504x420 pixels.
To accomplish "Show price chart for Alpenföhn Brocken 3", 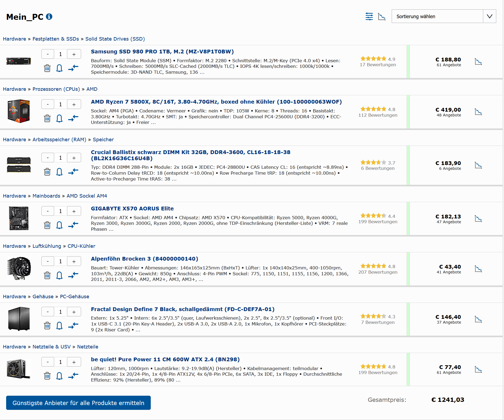I will click(x=478, y=269).
